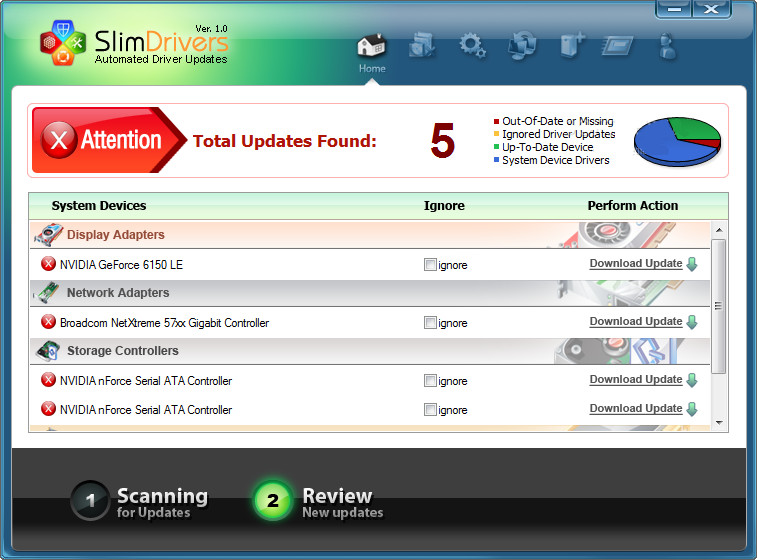The height and width of the screenshot is (560, 757).
Task: Click the device list scrollbar thumb
Action: 719,306
